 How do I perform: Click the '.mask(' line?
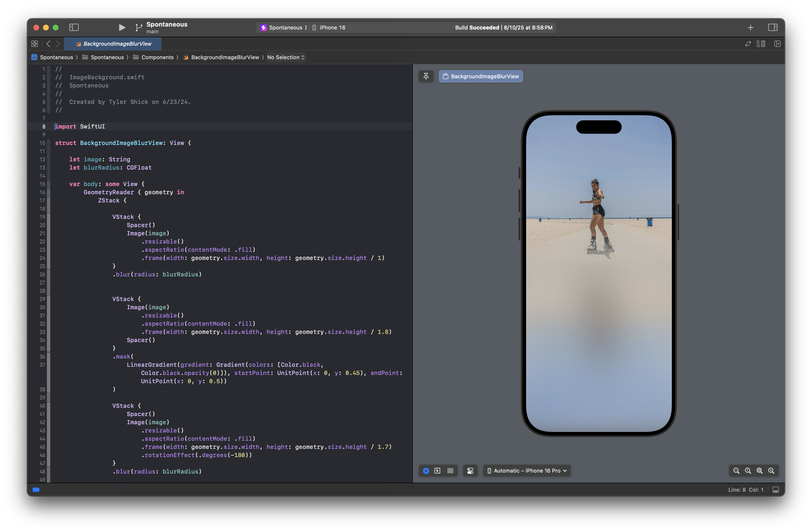[123, 356]
